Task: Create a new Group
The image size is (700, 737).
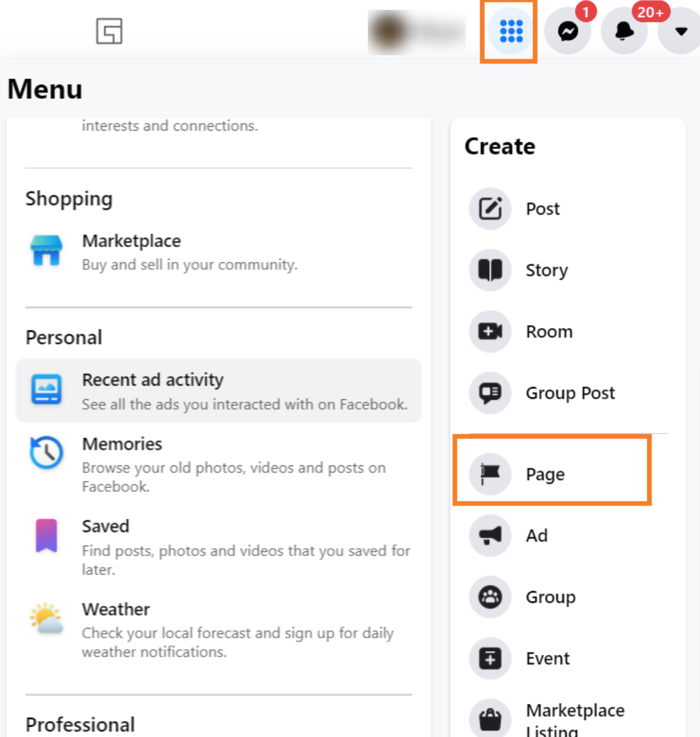Action: coord(550,597)
